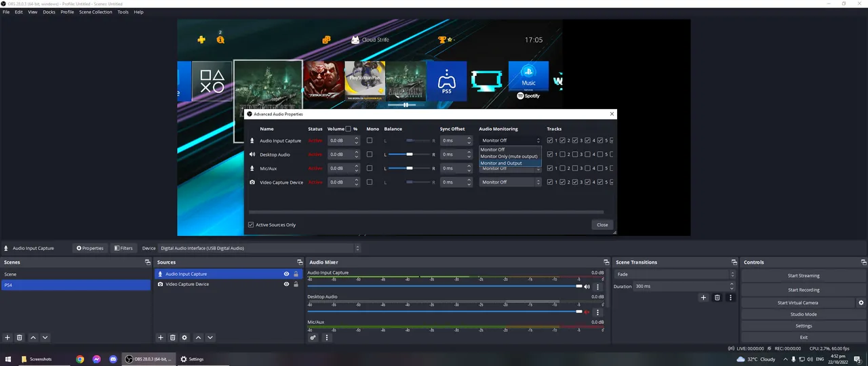Adjust Audio Input Capture mixer volume slider
This screenshot has width=868, height=366.
point(445,286)
